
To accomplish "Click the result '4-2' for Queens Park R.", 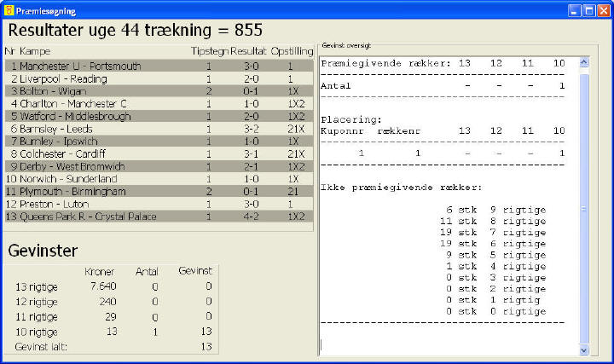I will (x=251, y=217).
